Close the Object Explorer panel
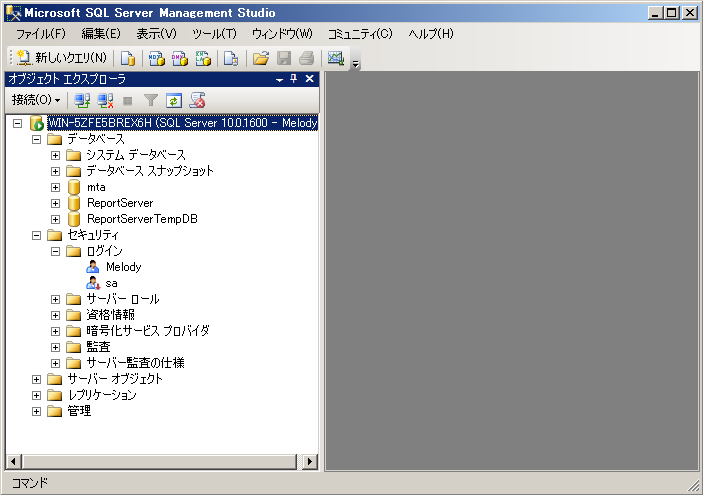703x495 pixels. tap(309, 78)
